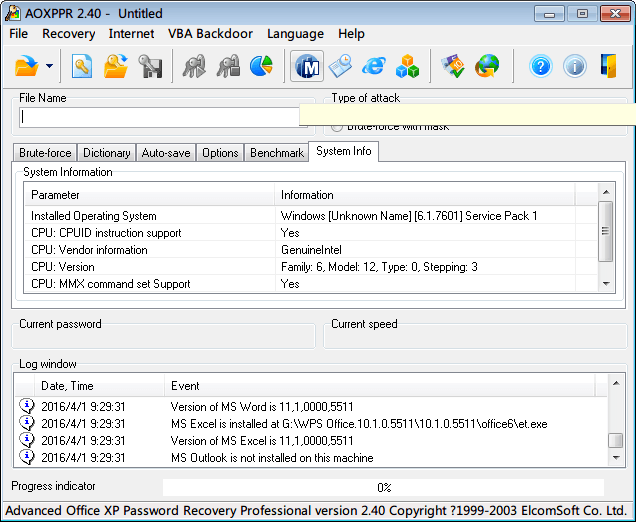Click the Windows [Unknown Name] Service Pack 1 value
The image size is (636, 522).
tap(409, 216)
